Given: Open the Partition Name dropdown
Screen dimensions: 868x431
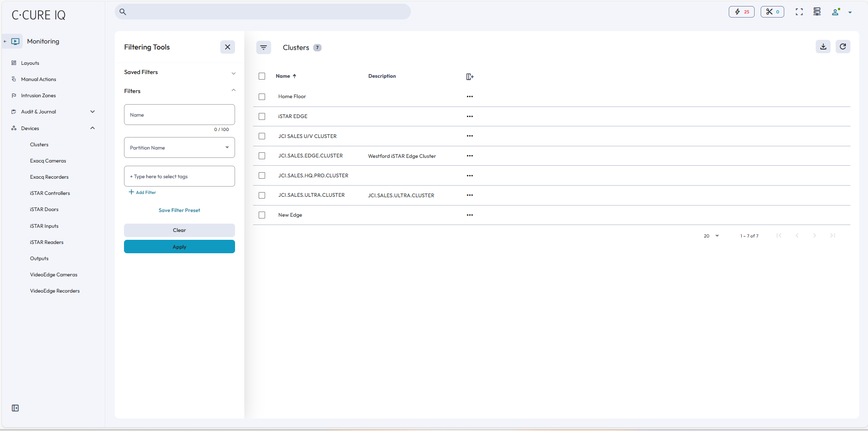Looking at the screenshot, I should (180, 148).
